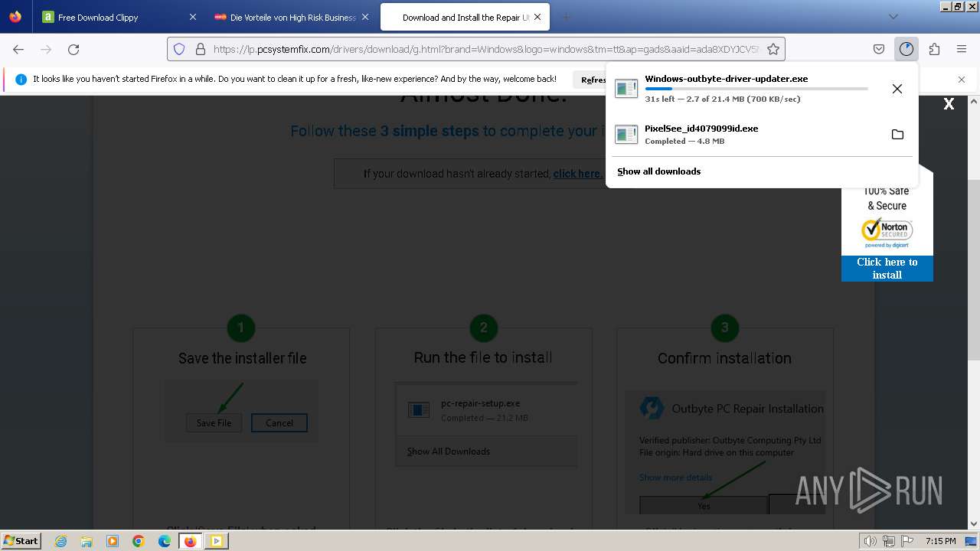980x551 pixels.
Task: Click the Firefox logo in tab bar
Action: point(15,17)
